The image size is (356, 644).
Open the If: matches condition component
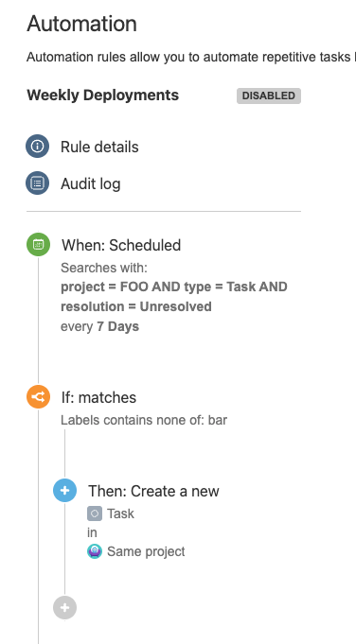(x=98, y=397)
